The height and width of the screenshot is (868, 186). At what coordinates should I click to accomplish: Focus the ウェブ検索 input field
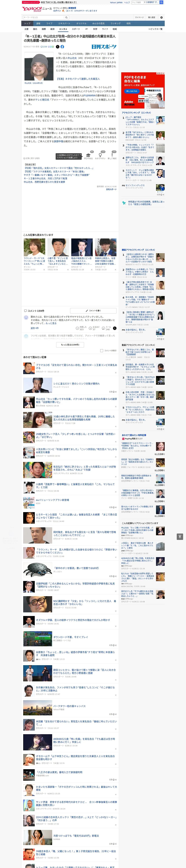(137, 2)
